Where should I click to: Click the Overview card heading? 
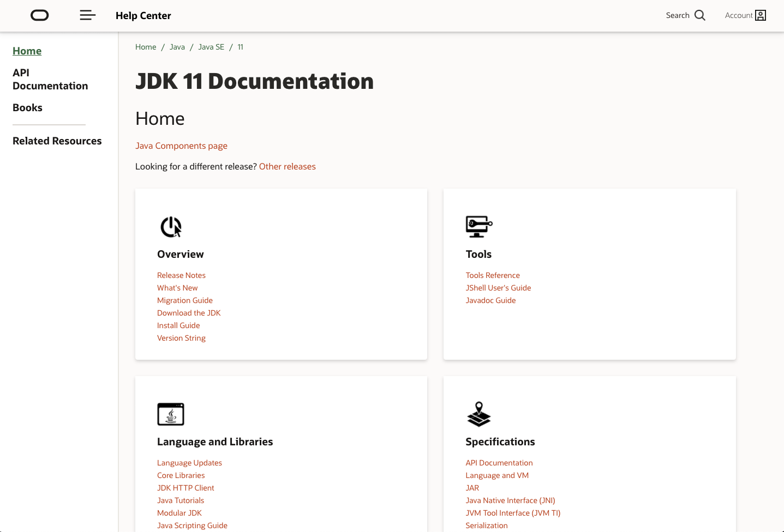click(x=181, y=254)
